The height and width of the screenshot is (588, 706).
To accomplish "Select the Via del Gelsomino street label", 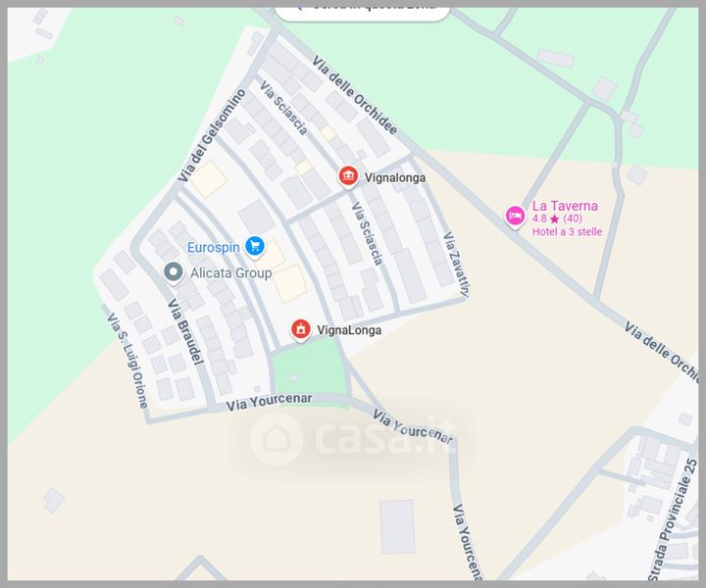I will click(x=212, y=135).
